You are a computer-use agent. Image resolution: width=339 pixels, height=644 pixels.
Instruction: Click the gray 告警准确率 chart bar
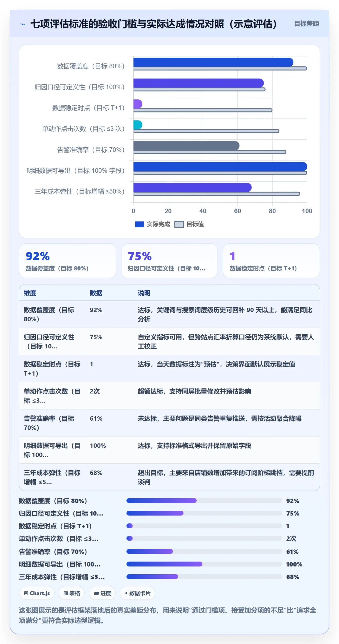(x=186, y=146)
